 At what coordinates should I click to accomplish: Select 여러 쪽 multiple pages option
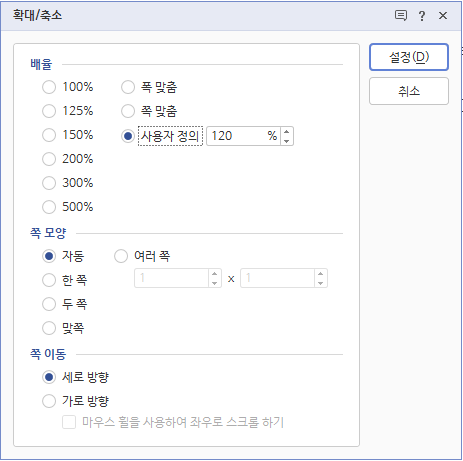pos(121,256)
